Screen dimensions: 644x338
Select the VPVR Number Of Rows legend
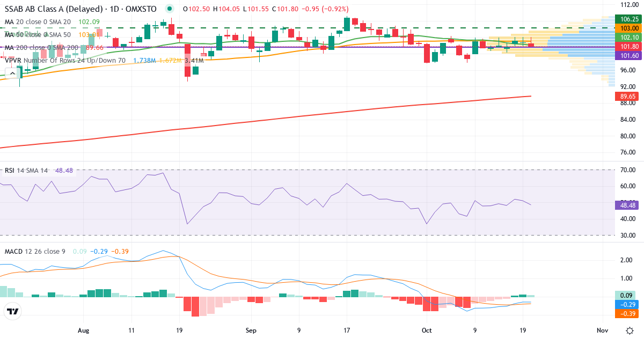tap(65, 61)
